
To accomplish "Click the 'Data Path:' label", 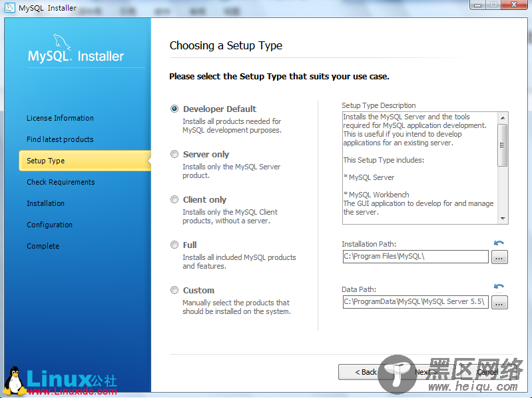I will click(359, 289).
